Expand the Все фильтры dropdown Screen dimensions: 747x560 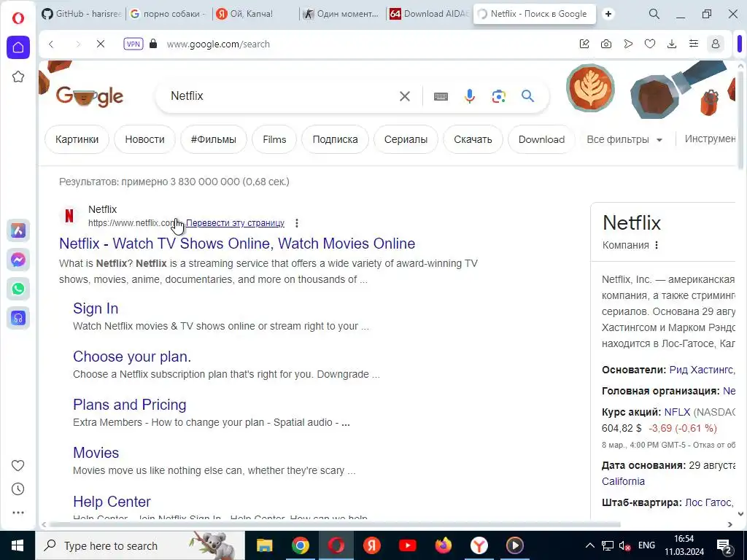coord(624,139)
